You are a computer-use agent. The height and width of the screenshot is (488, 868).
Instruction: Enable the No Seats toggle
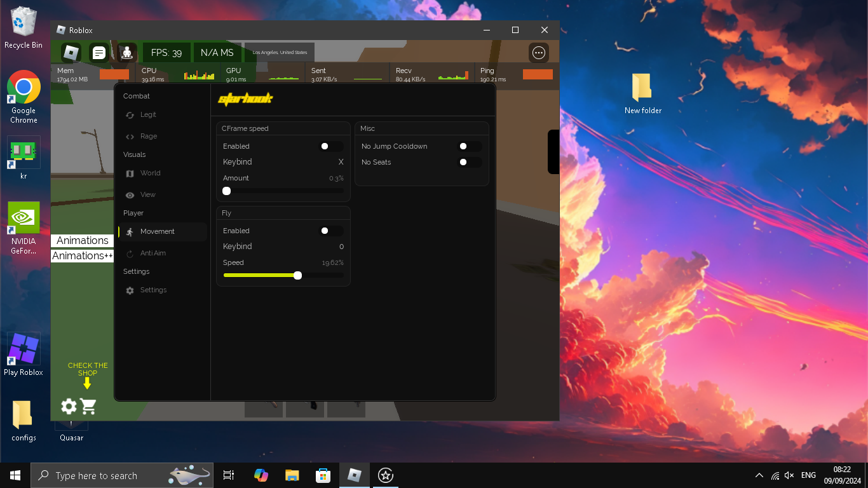coord(469,162)
